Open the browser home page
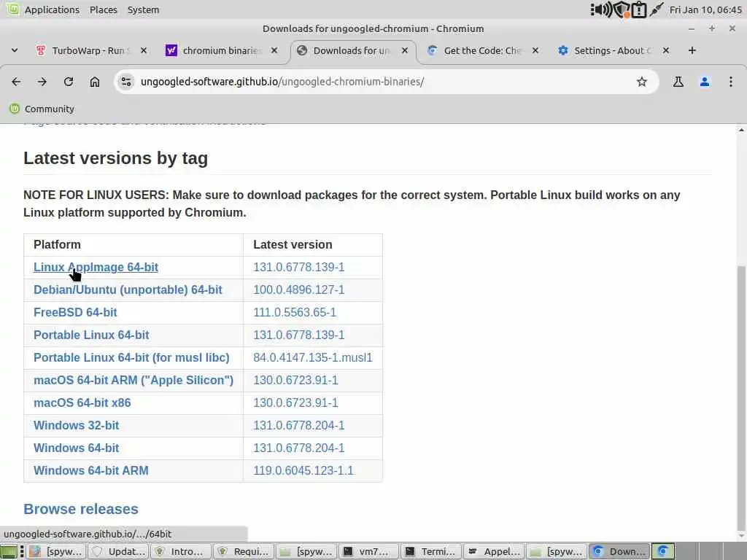 (95, 82)
